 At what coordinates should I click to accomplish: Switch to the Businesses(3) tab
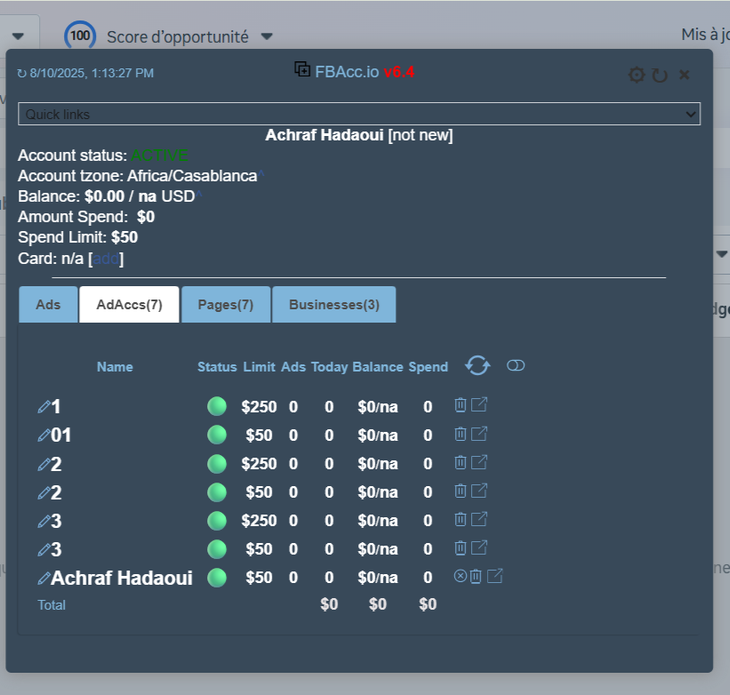(x=334, y=304)
